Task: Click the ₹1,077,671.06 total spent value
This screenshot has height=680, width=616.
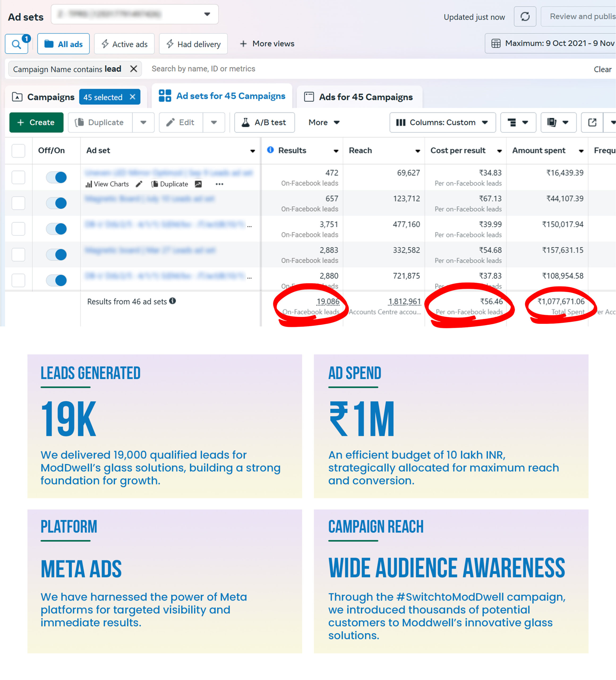Action: [x=561, y=301]
